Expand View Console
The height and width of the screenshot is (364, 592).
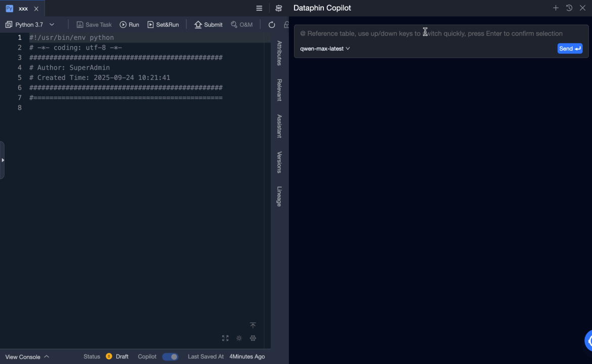pyautogui.click(x=27, y=357)
